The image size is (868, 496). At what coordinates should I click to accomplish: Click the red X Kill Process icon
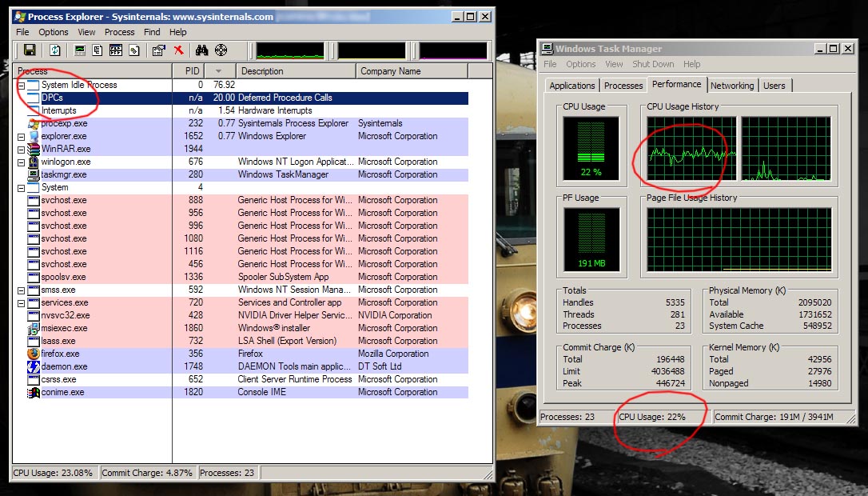(178, 50)
